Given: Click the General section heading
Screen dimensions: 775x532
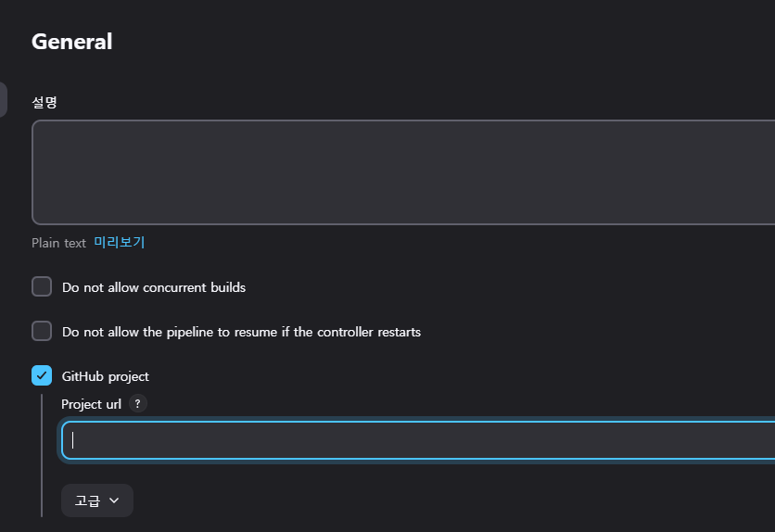Looking at the screenshot, I should 72,42.
